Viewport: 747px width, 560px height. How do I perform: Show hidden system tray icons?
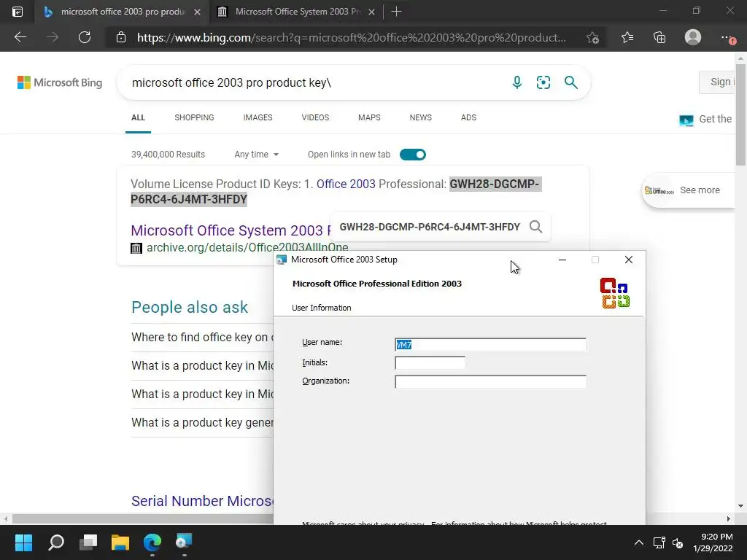click(639, 542)
